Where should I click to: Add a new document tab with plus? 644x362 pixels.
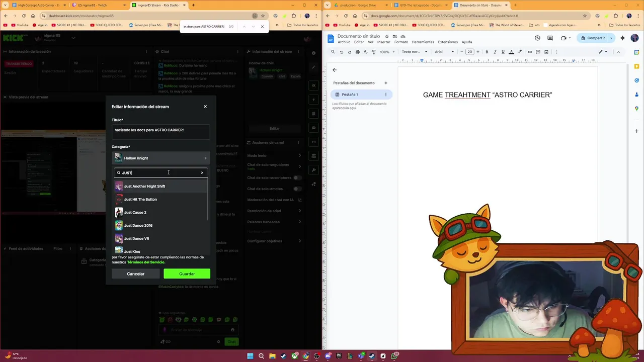point(386,83)
